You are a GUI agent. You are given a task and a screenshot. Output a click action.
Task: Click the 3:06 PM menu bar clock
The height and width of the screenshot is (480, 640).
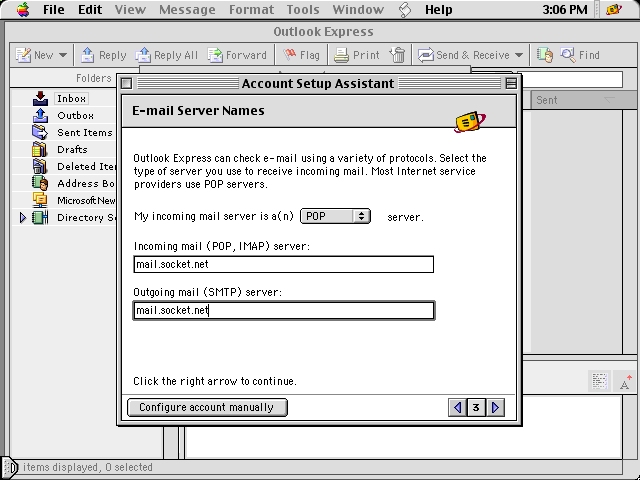[x=564, y=9]
